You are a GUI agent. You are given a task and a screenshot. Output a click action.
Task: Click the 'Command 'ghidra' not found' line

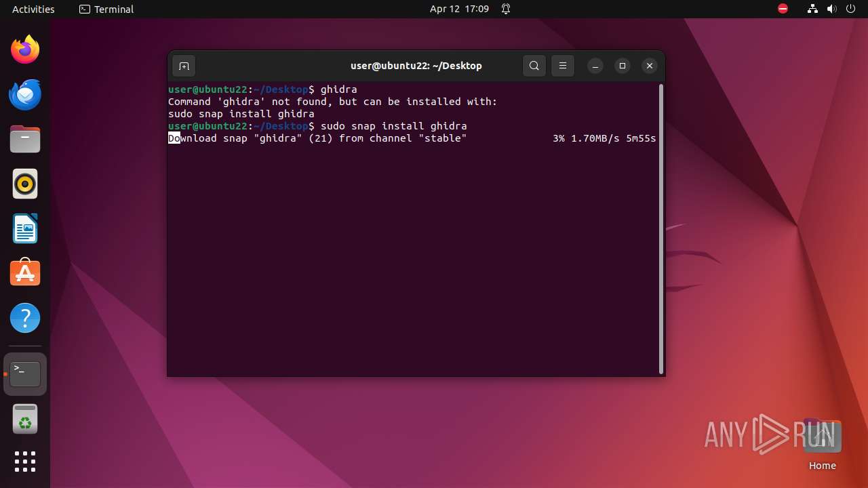(333, 102)
